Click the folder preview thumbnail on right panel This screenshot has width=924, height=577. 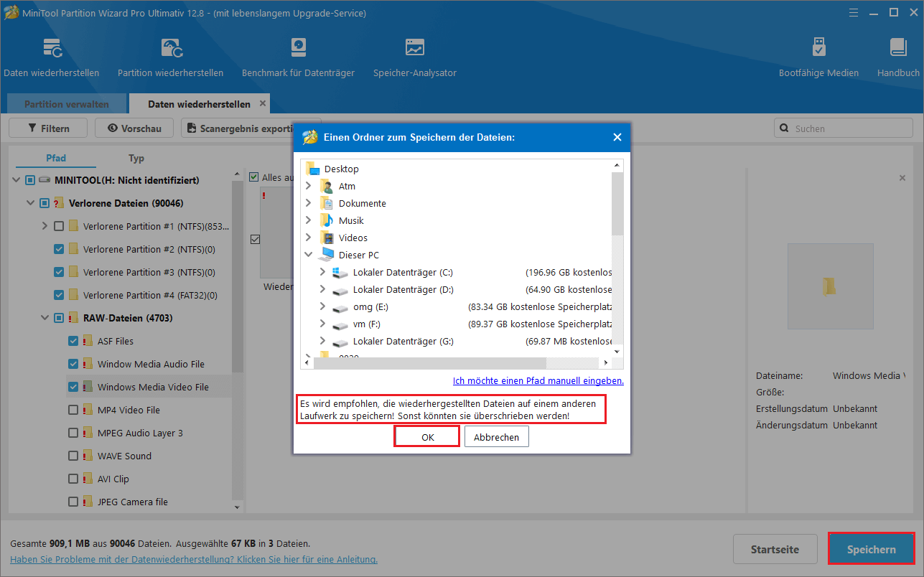[830, 286]
